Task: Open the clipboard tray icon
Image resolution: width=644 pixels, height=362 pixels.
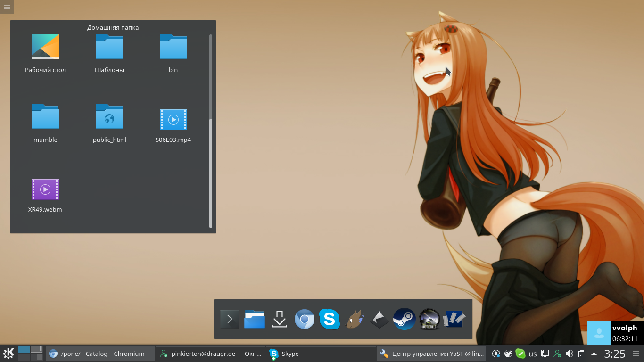Action: tap(582, 354)
